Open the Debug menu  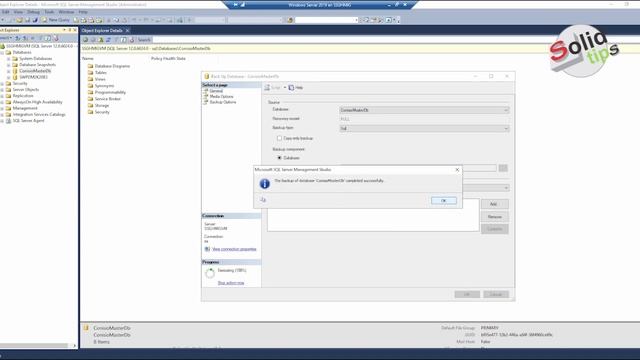point(33,12)
